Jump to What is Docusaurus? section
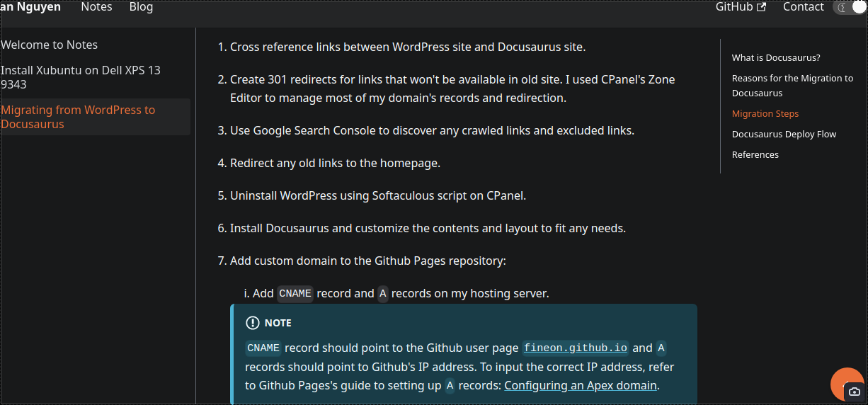868x405 pixels. point(776,58)
